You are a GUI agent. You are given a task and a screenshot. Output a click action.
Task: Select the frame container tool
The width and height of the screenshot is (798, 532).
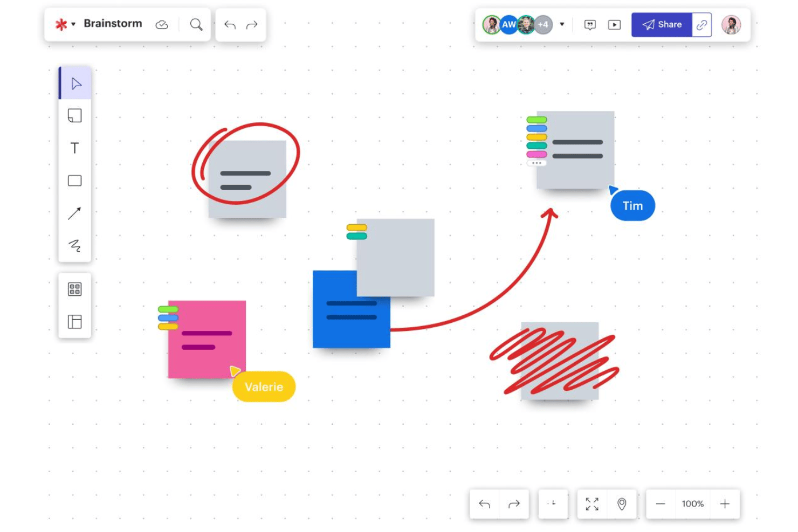click(75, 322)
